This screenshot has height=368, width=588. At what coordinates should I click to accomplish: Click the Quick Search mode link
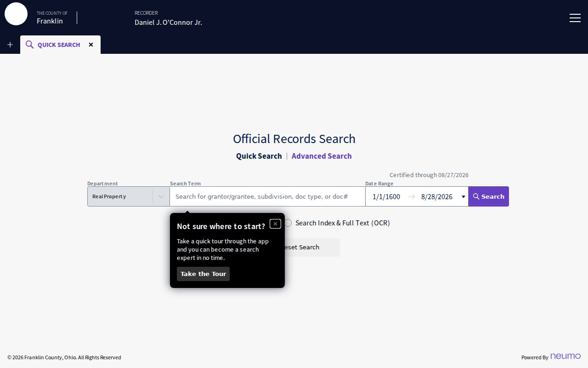point(259,156)
